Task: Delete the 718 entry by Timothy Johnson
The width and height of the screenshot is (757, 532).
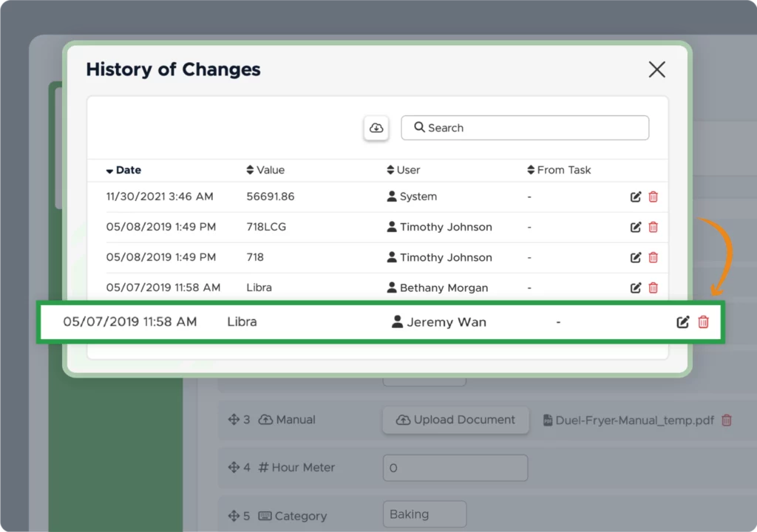Action: [x=654, y=257]
